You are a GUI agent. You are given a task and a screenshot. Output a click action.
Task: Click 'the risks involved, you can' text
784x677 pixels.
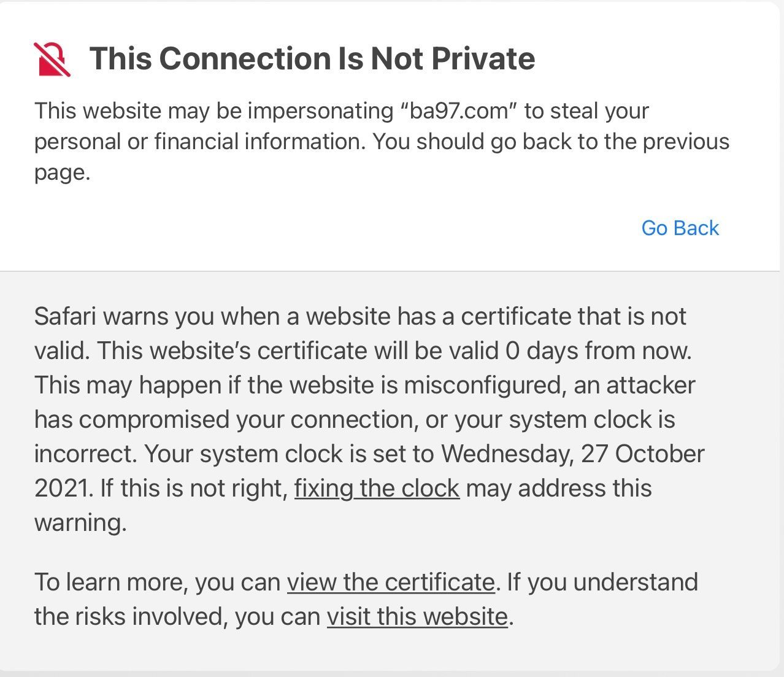point(177,616)
